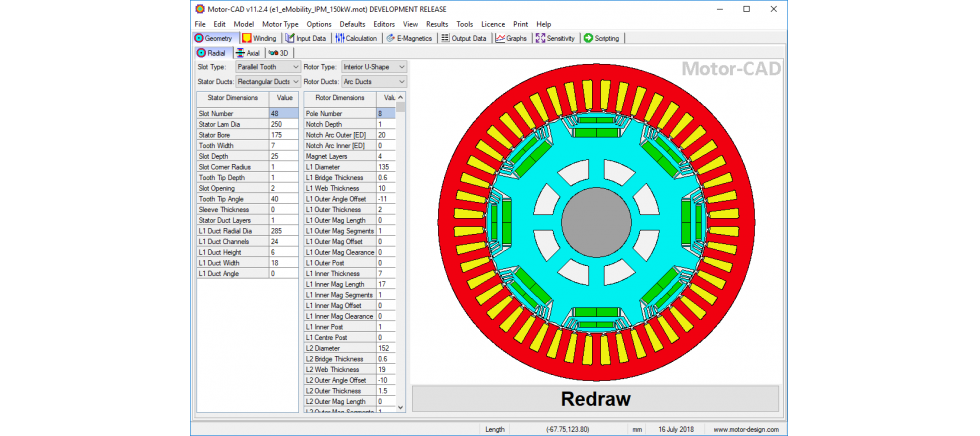Image resolution: width=980 pixels, height=436 pixels.
Task: Edit the Slot Opening value
Action: [284, 188]
